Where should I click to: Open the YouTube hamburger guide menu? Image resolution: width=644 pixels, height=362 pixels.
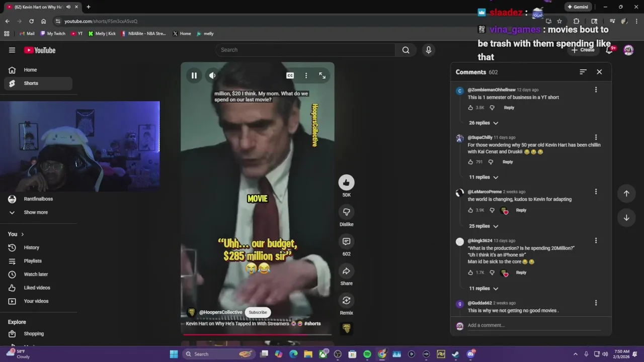pos(12,50)
